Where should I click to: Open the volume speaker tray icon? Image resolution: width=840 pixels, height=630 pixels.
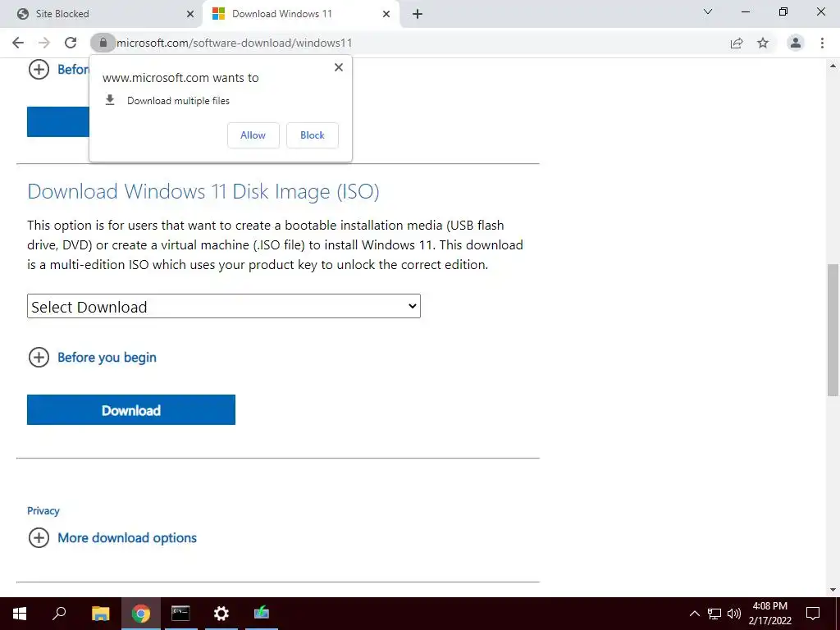tap(734, 614)
